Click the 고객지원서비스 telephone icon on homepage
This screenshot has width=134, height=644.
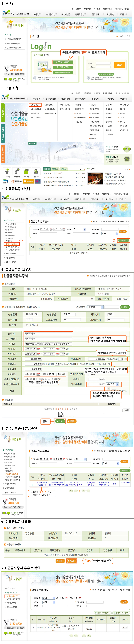127,159
